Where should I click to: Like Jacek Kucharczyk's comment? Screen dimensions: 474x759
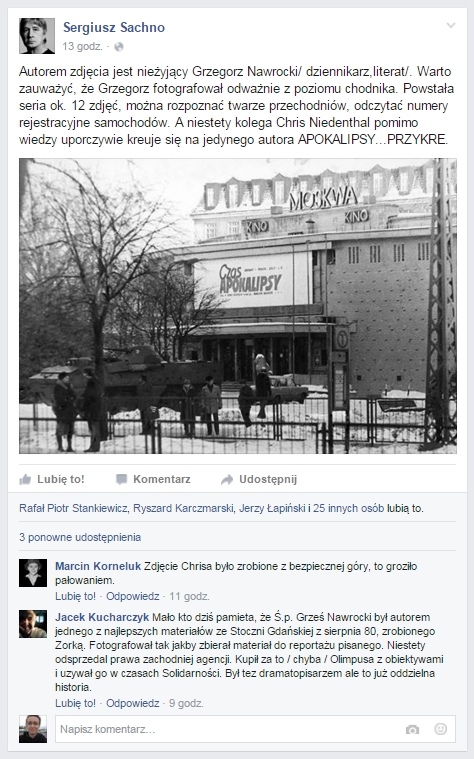(x=76, y=703)
